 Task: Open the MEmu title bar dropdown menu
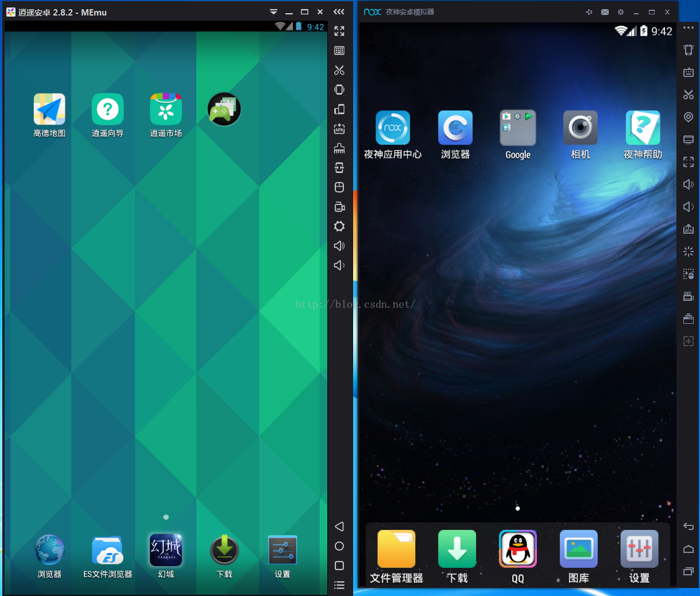[x=273, y=12]
